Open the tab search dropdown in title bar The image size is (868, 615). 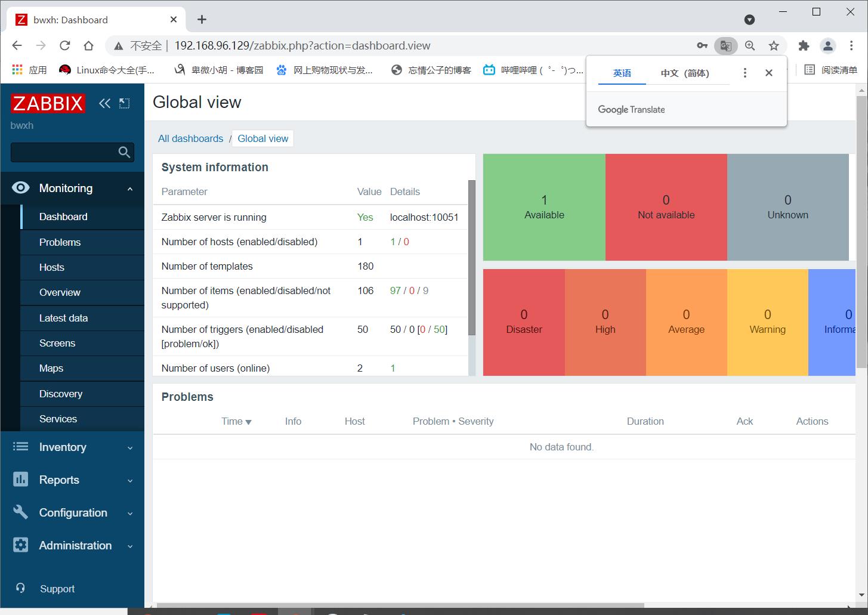(x=750, y=20)
